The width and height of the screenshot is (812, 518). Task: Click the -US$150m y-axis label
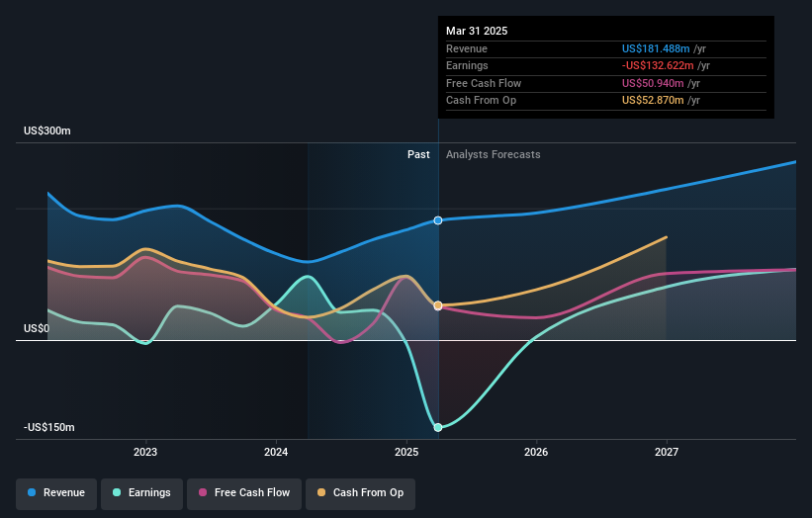48,427
